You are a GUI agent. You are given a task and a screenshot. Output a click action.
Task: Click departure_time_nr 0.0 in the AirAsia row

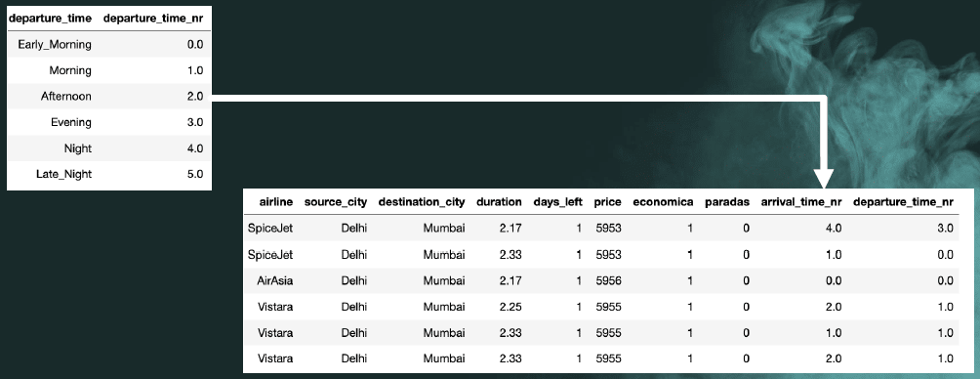pos(945,280)
